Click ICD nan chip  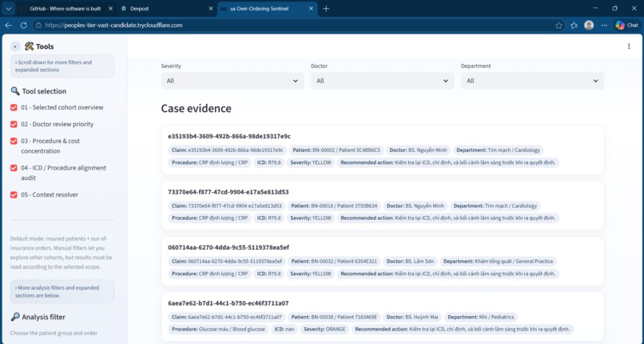[x=284, y=330]
